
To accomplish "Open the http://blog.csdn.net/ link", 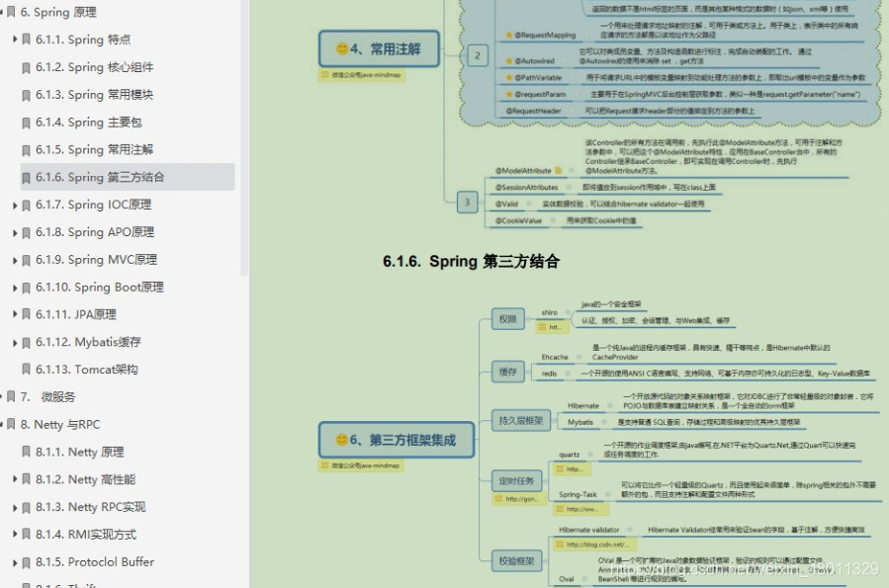I will point(594,545).
